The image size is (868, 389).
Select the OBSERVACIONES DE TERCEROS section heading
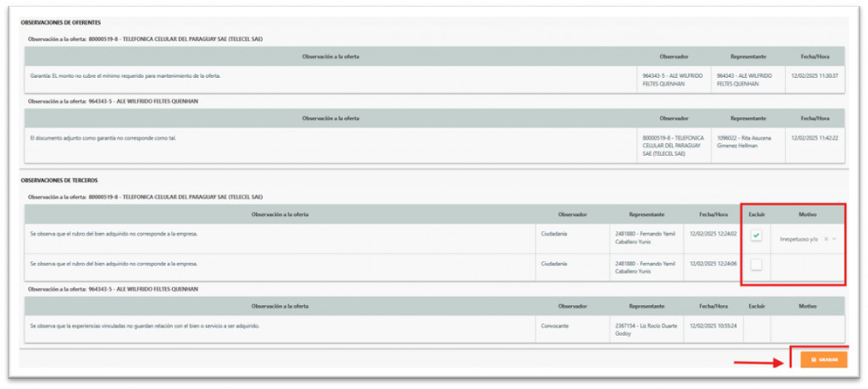[58, 181]
